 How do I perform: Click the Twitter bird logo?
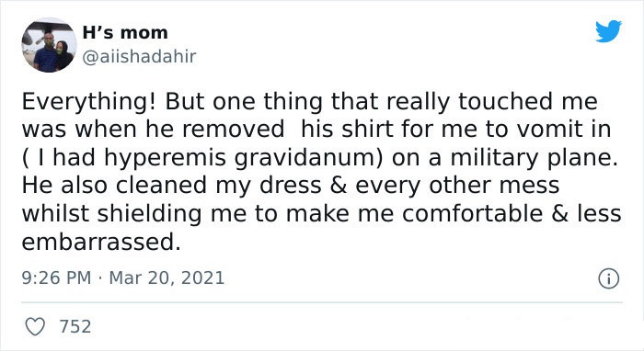(608, 30)
